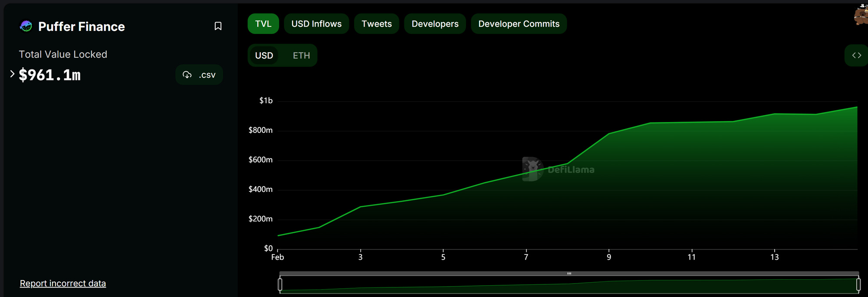The image size is (868, 297).
Task: Click the 3 date tick on x-axis
Action: click(360, 257)
